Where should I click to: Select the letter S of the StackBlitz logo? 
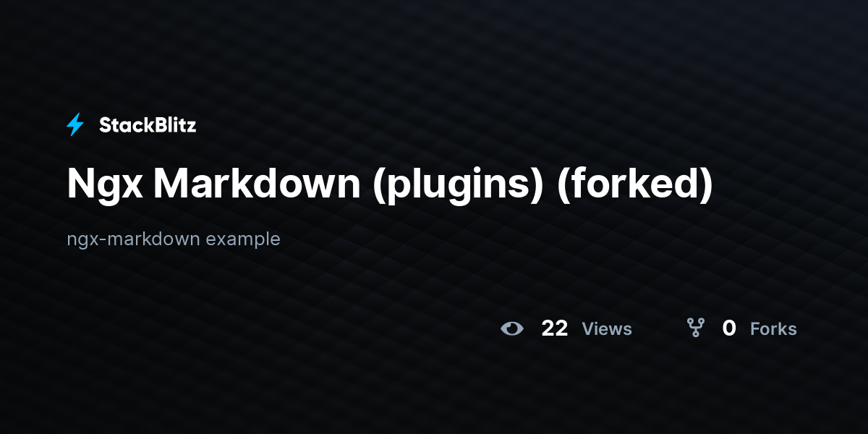click(x=106, y=125)
